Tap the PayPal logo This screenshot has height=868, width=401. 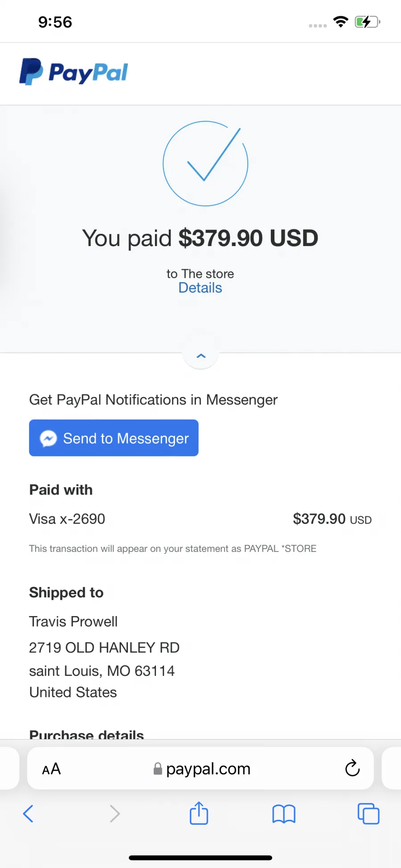pos(74,72)
